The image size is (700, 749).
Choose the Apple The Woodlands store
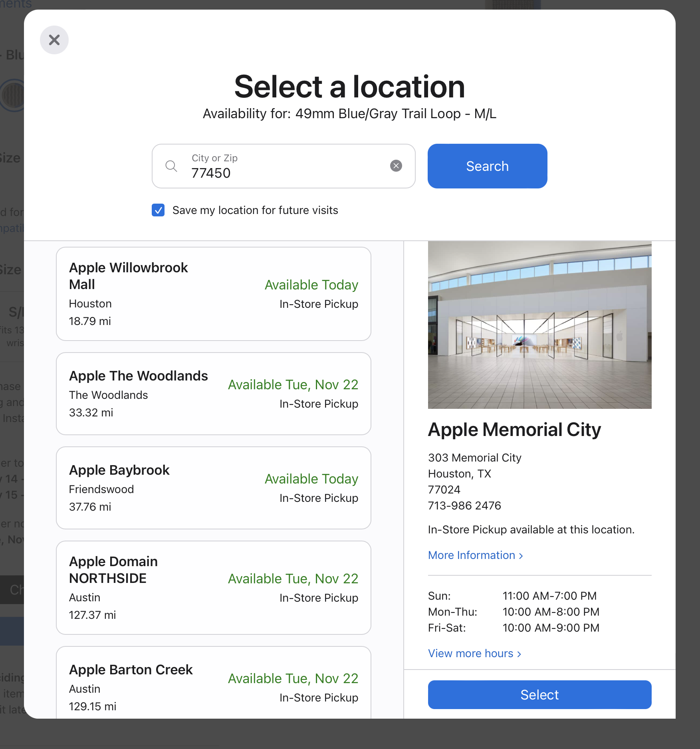coord(214,394)
